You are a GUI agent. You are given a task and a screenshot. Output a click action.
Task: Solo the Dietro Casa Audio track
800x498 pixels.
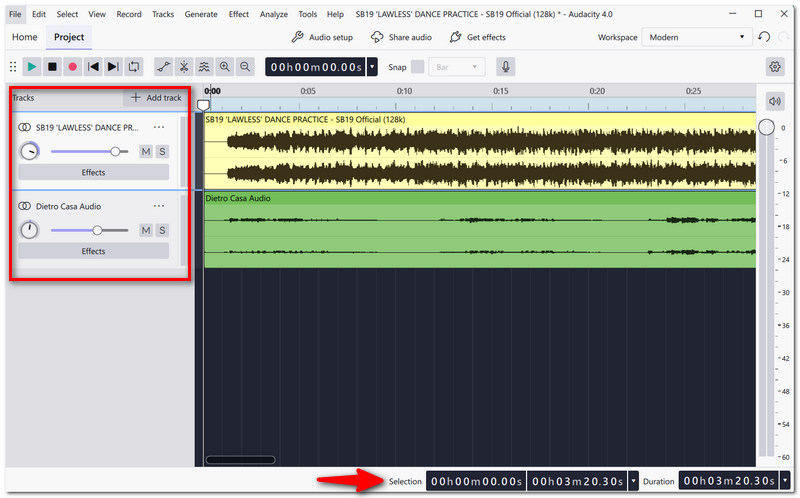[x=162, y=230]
